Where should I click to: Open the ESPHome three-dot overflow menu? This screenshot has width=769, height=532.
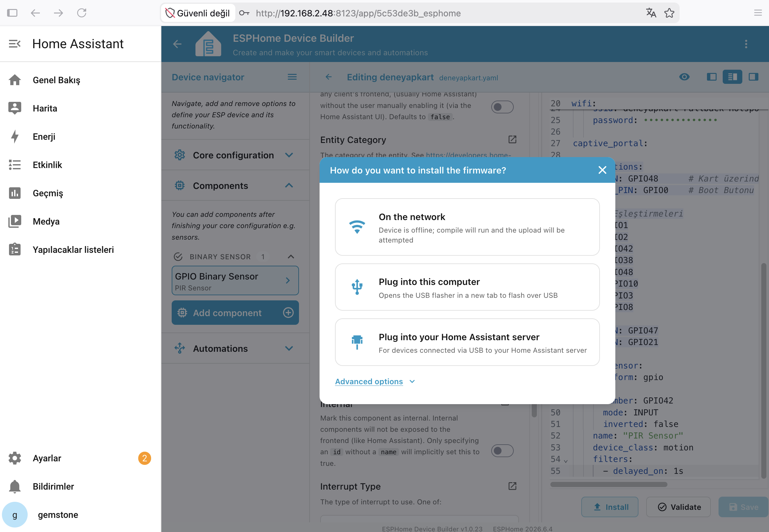[x=746, y=44]
